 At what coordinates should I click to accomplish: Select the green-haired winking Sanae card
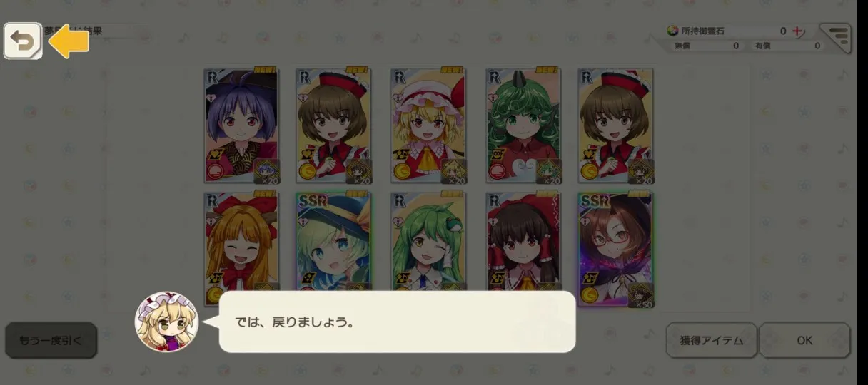coord(429,242)
